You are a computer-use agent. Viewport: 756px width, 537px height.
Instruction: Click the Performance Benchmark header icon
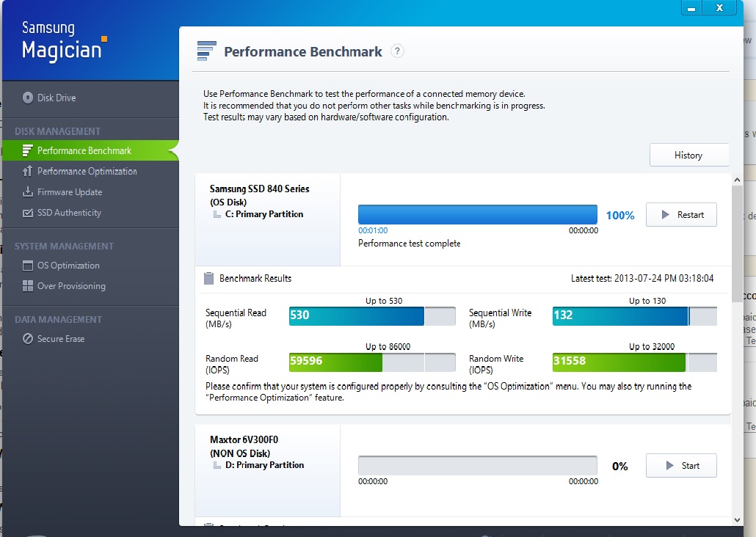(x=206, y=51)
